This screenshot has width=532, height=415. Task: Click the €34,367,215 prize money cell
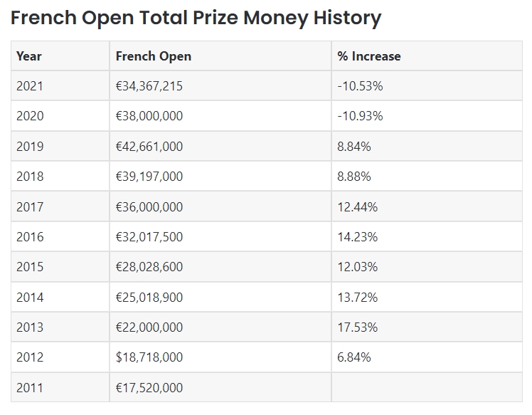point(149,86)
